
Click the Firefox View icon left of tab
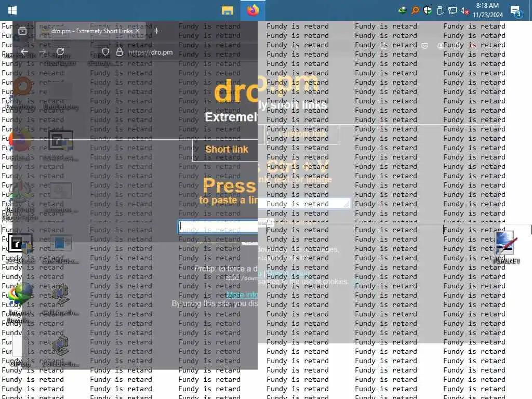22,31
